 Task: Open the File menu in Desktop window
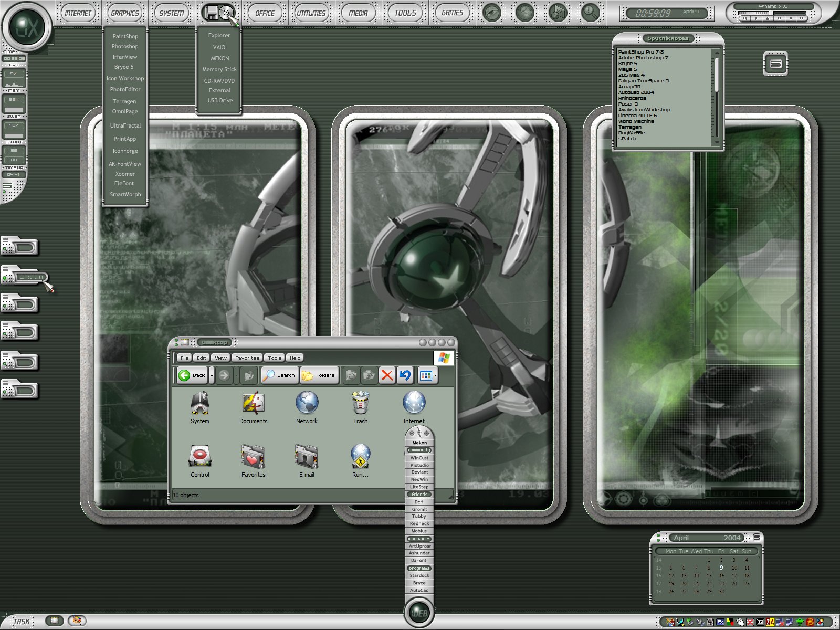tap(184, 358)
